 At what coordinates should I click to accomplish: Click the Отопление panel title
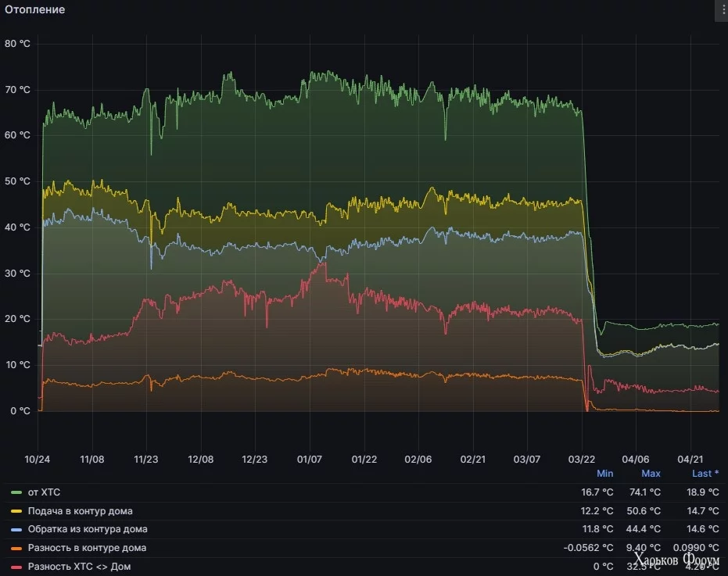(35, 9)
